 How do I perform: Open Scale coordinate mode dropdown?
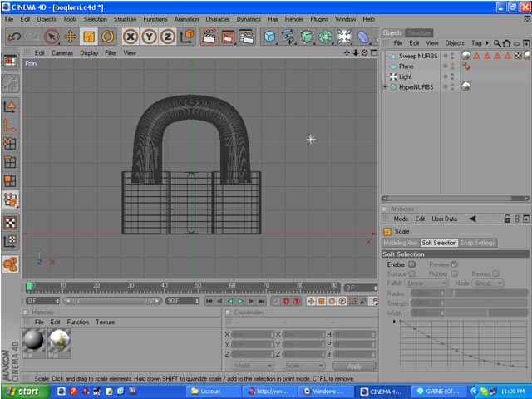point(303,366)
